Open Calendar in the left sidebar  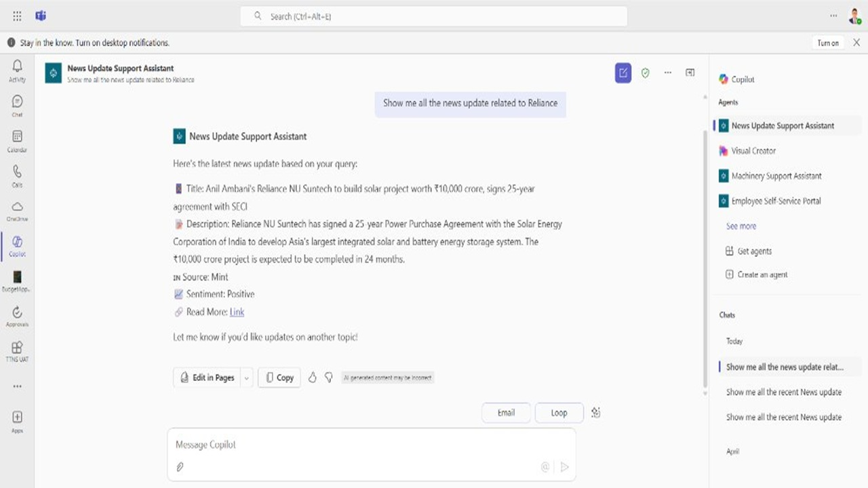pyautogui.click(x=17, y=141)
